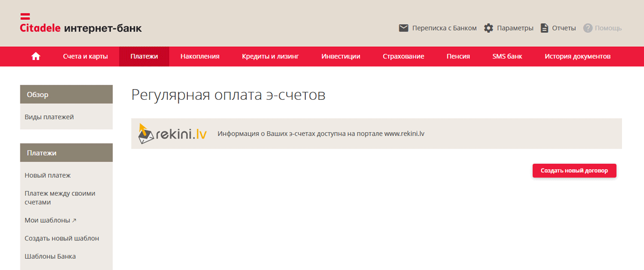Click the envelope icon for bank correspondence

pyautogui.click(x=404, y=28)
